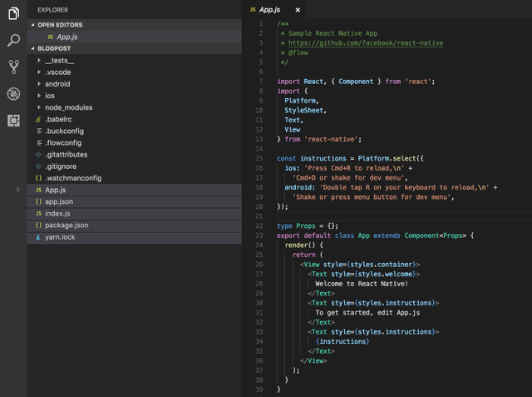Screen dimensions: 532x397
Task: Click the JS icon beside App.js in the BLOGPOST tree
Action: pyautogui.click(x=39, y=190)
